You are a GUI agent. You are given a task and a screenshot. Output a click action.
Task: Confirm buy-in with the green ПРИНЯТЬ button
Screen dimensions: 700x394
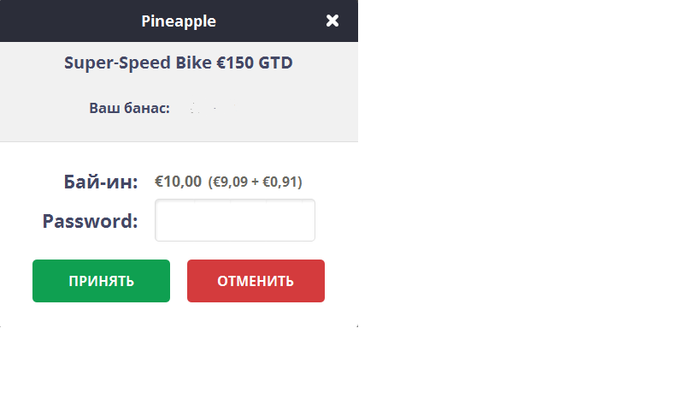click(x=101, y=281)
